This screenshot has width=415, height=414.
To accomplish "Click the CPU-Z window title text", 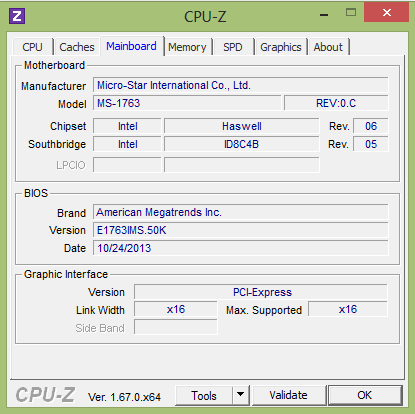I will [x=205, y=17].
